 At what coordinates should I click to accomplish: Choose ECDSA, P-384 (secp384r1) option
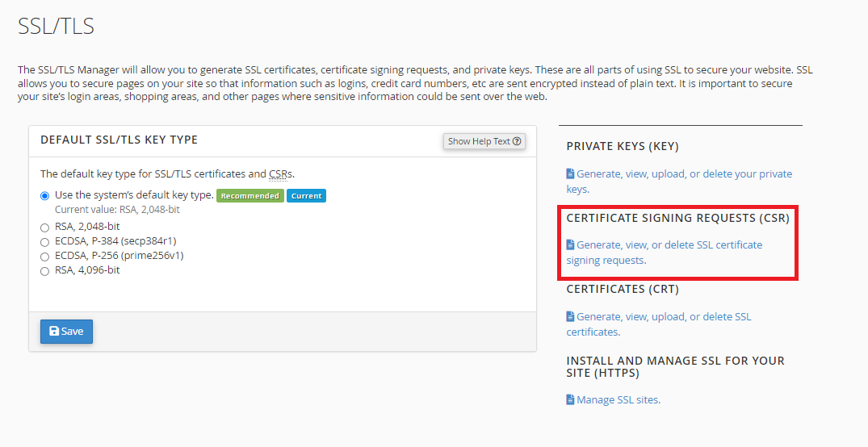45,242
